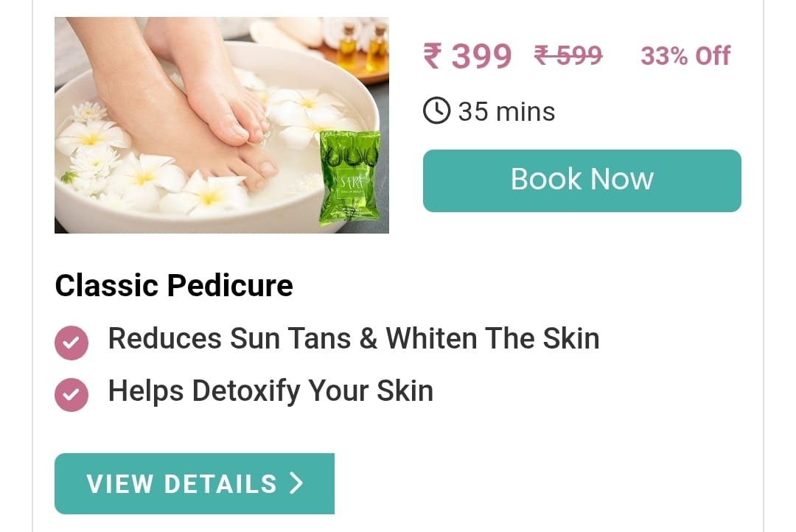Click the chevron arrow in View Details
The image size is (796, 532).
click(296, 483)
